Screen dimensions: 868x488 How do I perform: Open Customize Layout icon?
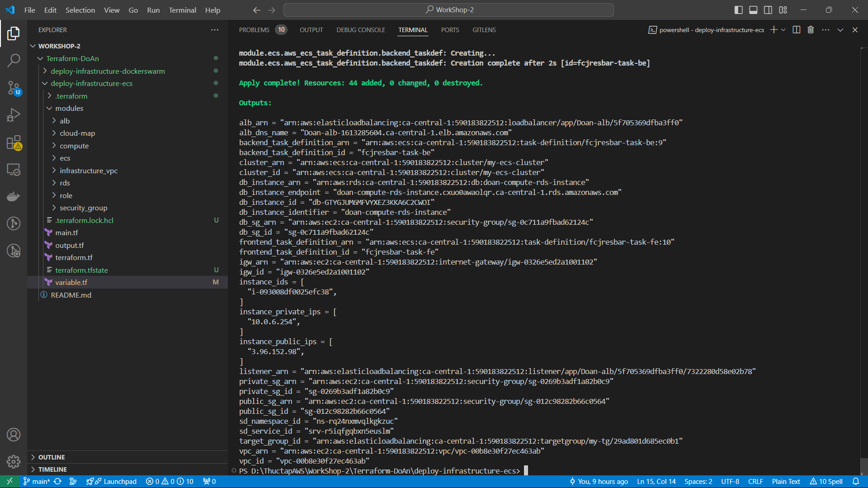(x=783, y=10)
